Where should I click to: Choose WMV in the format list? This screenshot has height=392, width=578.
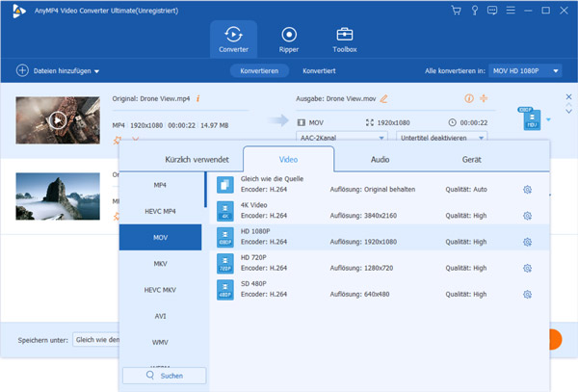click(x=160, y=342)
